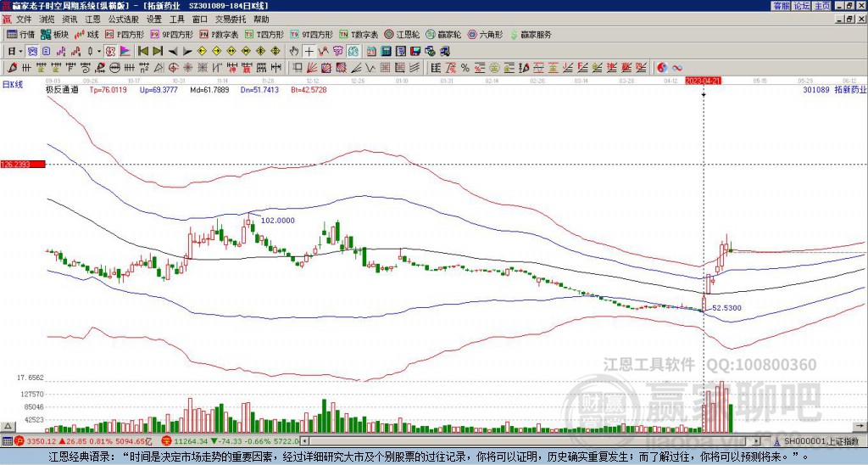Toggle the crosshair cursor tool
This screenshot has width=868, height=465.
[x=309, y=52]
